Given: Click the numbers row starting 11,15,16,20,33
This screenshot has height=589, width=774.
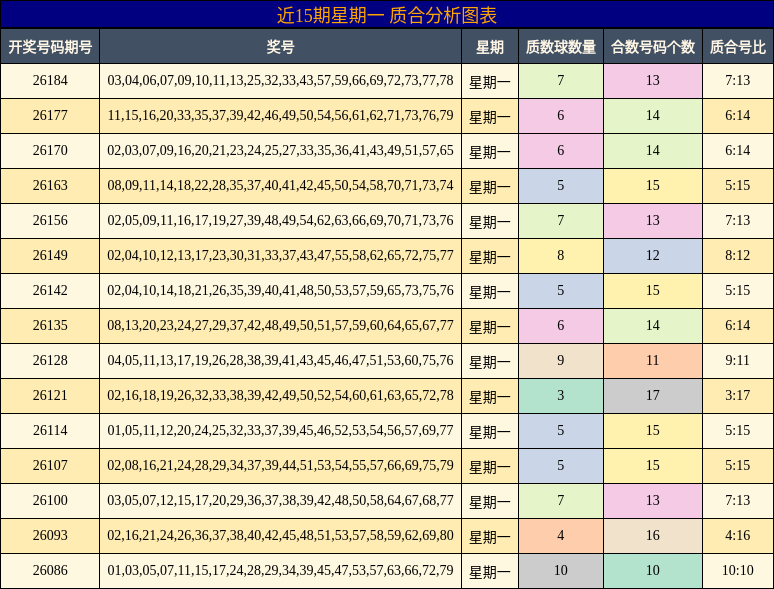Looking at the screenshot, I should pyautogui.click(x=280, y=116).
